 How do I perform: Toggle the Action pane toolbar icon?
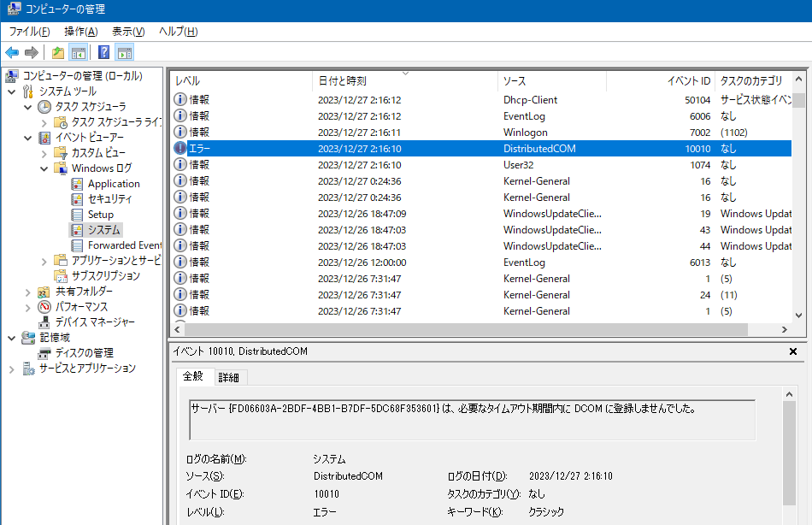(125, 52)
